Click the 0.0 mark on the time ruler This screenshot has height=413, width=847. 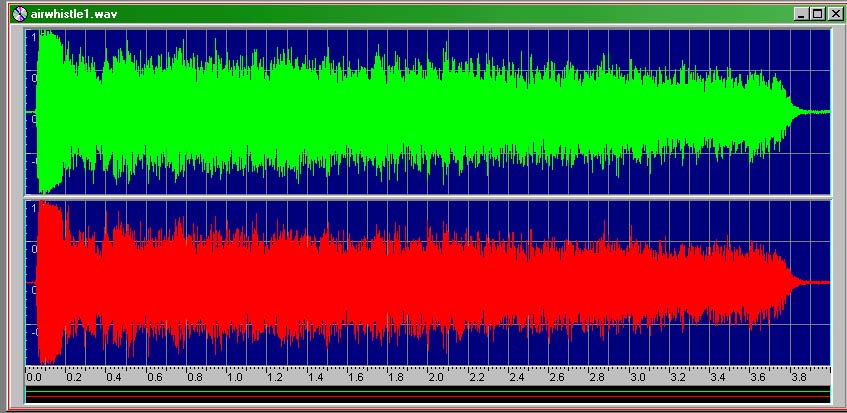[34, 377]
